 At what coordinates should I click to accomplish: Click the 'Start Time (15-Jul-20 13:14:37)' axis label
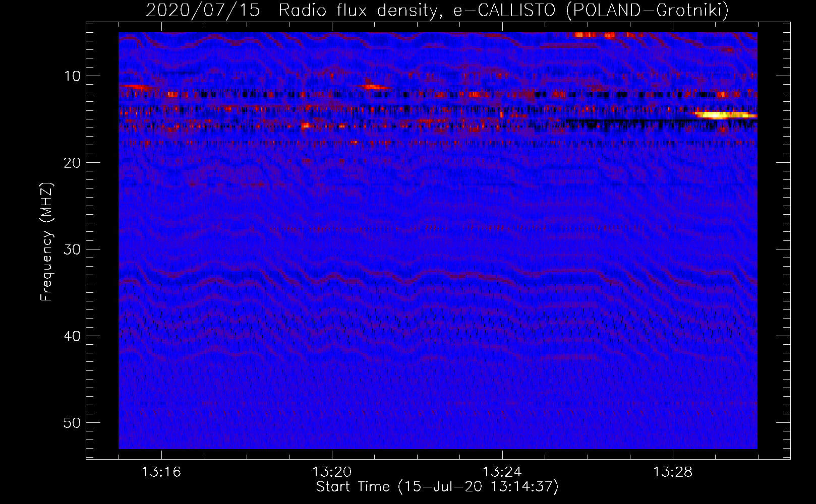(437, 487)
